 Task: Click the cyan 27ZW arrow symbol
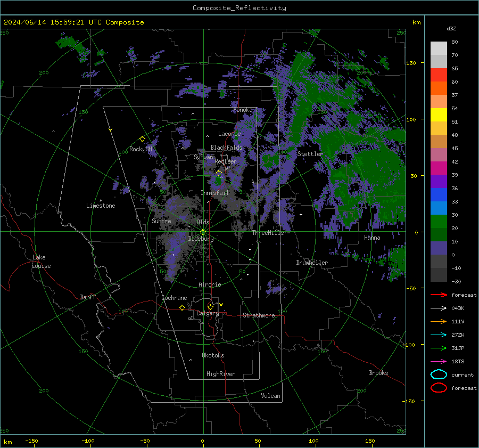(439, 335)
